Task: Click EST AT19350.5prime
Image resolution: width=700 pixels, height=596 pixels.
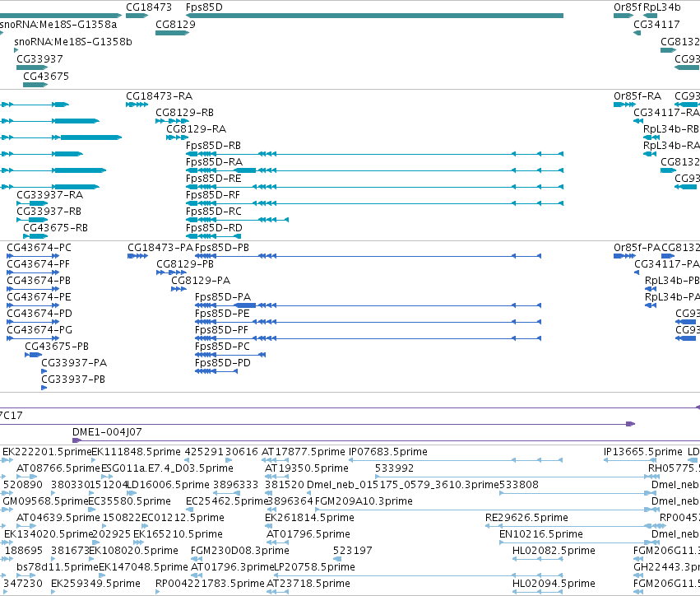Action: coord(307,468)
